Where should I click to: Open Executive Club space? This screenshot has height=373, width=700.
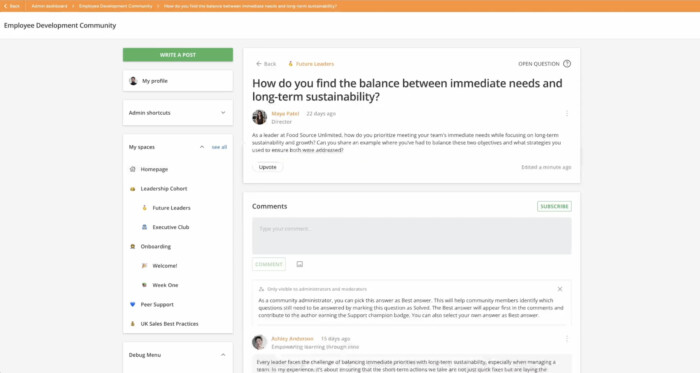click(171, 227)
